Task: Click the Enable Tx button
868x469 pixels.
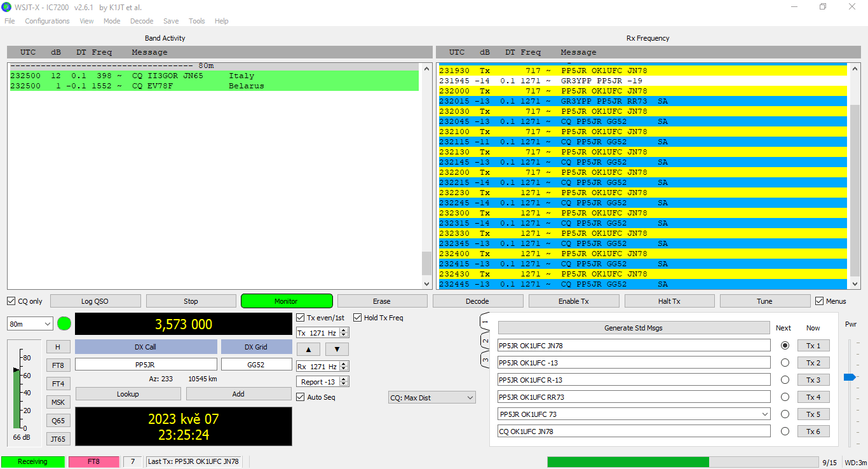Action: click(573, 301)
